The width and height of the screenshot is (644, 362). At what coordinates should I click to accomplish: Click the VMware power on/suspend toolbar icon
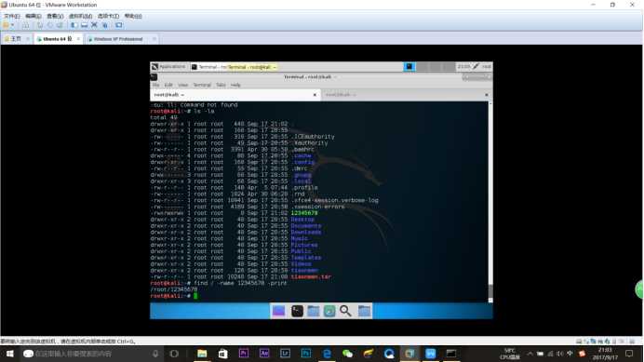6,25
